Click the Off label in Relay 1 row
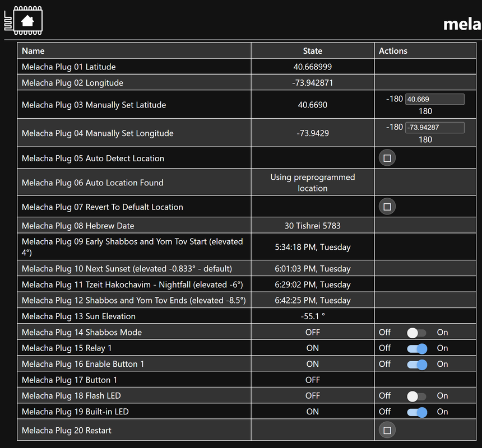 pos(384,348)
